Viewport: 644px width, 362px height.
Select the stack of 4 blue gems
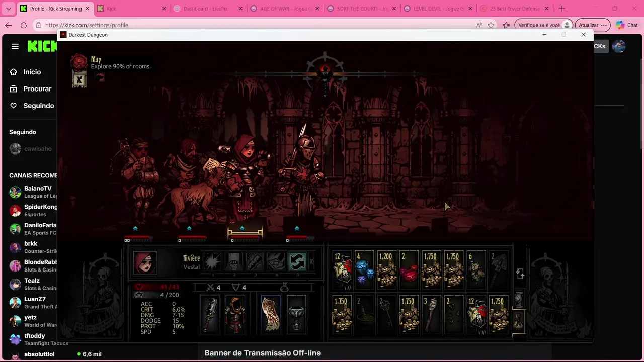(365, 270)
